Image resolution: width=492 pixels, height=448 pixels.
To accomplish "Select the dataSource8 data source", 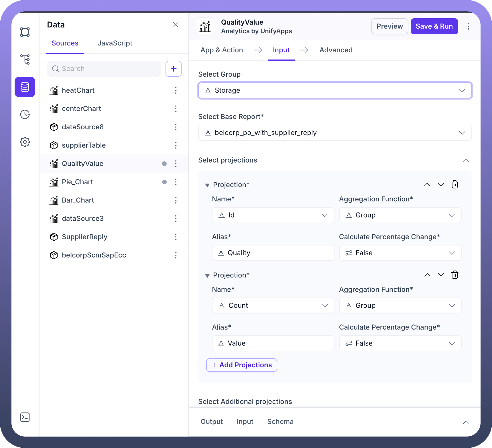I will [x=114, y=127].
